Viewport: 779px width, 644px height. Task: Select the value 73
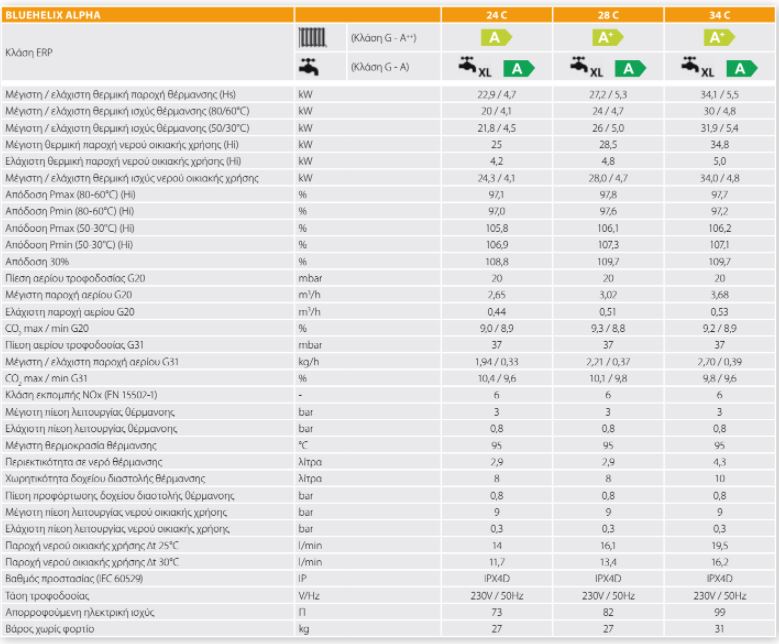[x=497, y=612]
